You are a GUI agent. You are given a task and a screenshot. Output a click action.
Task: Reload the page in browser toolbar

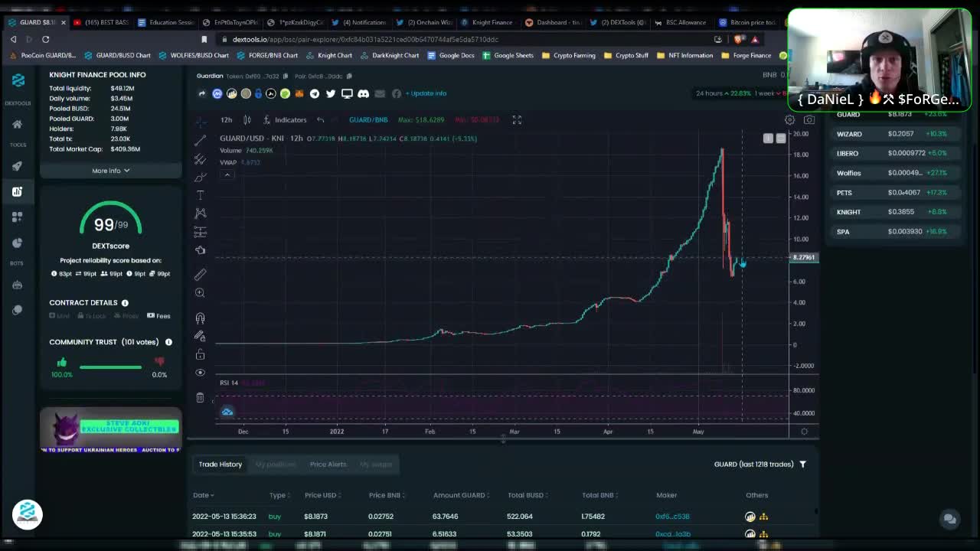click(x=46, y=39)
